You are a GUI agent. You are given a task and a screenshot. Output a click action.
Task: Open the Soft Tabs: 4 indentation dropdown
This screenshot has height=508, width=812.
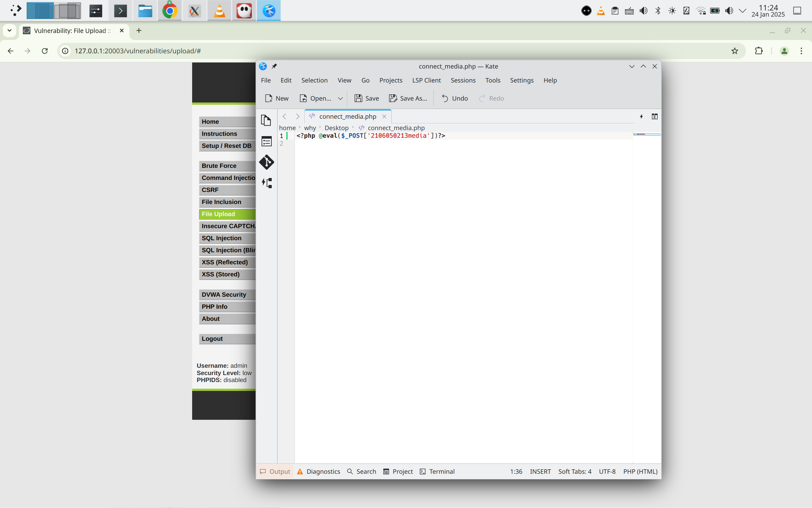(574, 472)
